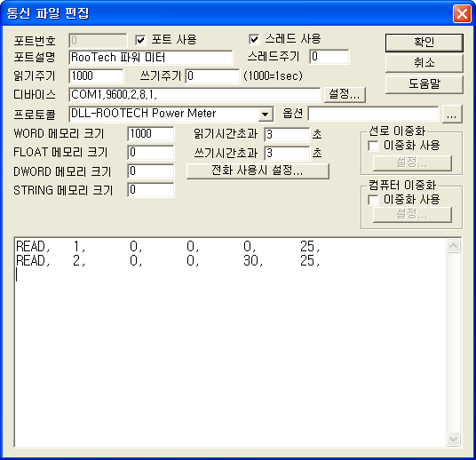
Task: Toggle the 스레드 사용 checkbox
Action: click(x=254, y=39)
